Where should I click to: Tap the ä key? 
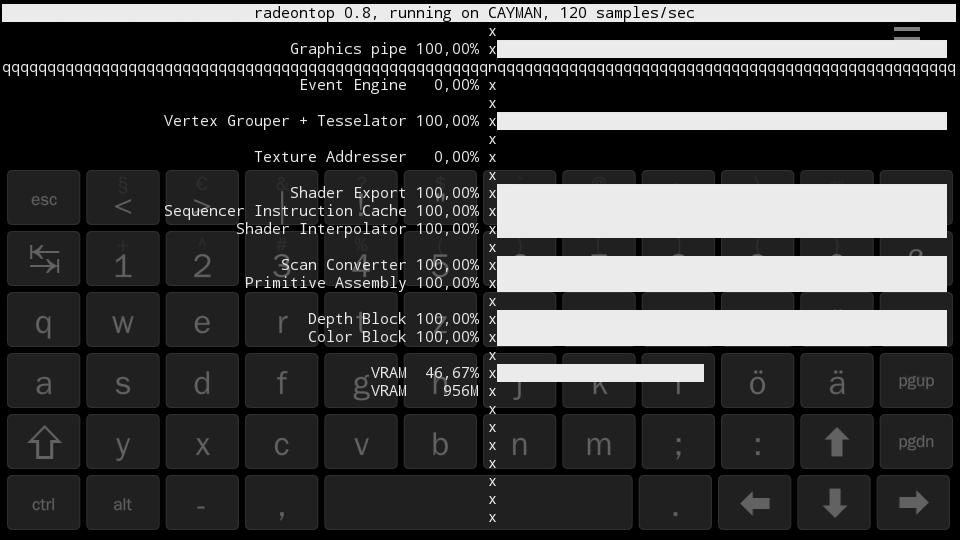[836, 382]
